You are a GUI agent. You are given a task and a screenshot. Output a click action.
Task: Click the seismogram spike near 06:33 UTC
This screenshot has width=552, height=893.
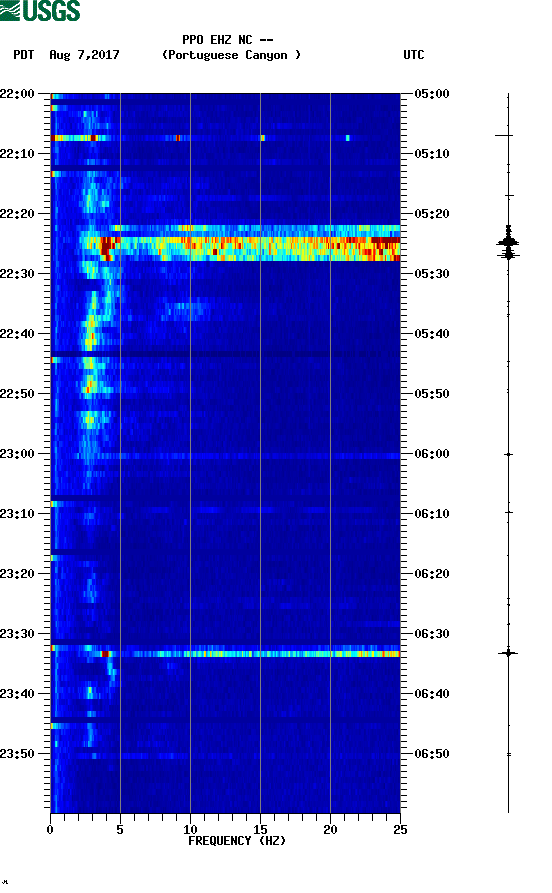point(508,653)
